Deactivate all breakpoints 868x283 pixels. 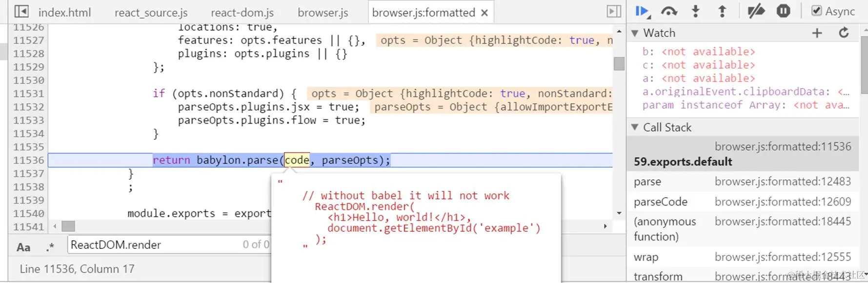[x=756, y=11]
